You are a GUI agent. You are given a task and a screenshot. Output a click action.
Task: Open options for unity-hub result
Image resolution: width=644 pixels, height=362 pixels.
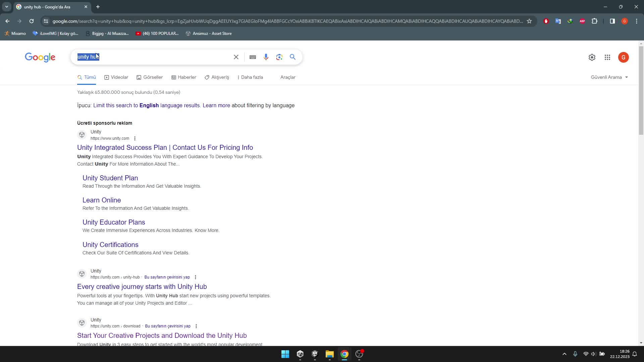[196, 277]
